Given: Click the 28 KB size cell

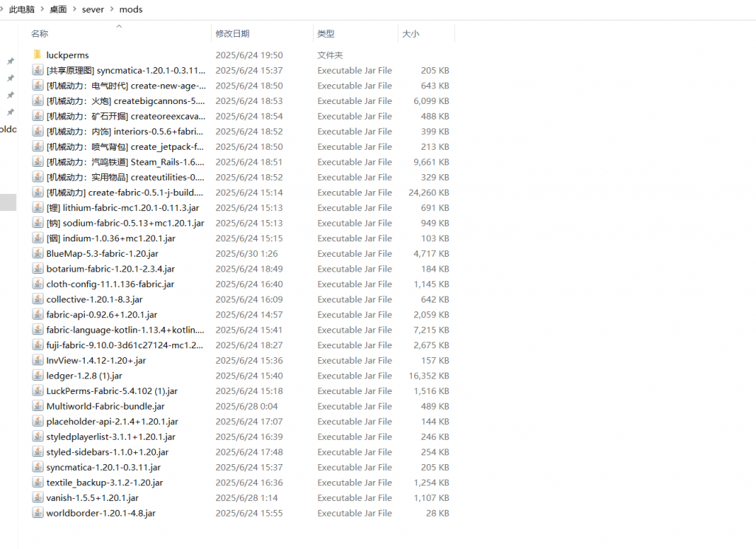Looking at the screenshot, I should click(x=437, y=513).
